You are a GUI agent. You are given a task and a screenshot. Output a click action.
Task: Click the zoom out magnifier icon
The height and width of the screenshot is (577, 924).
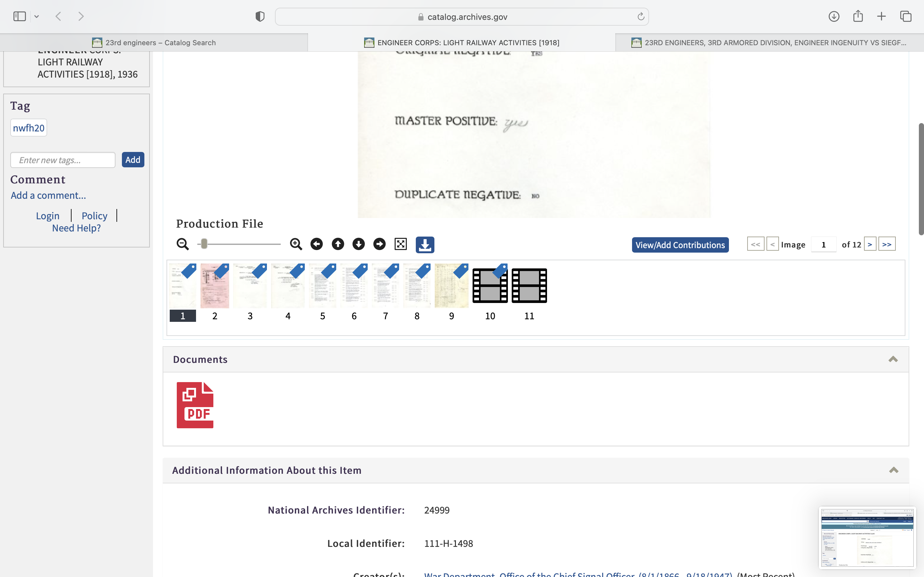click(x=183, y=244)
